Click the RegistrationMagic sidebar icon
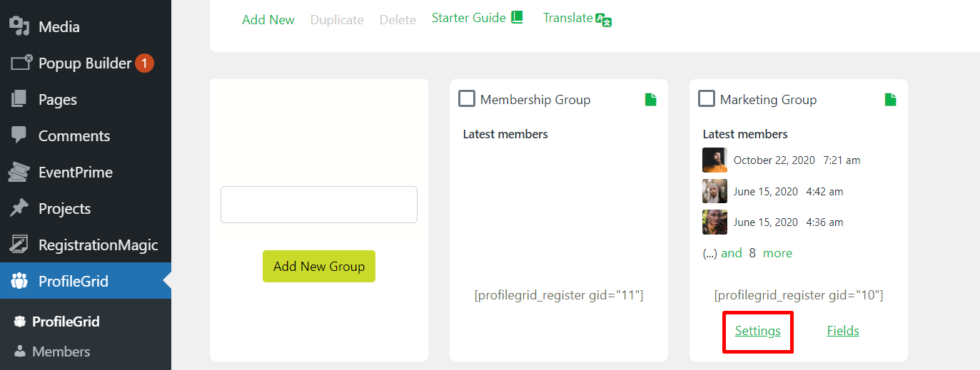Screen dimensions: 980x370 click(19, 245)
